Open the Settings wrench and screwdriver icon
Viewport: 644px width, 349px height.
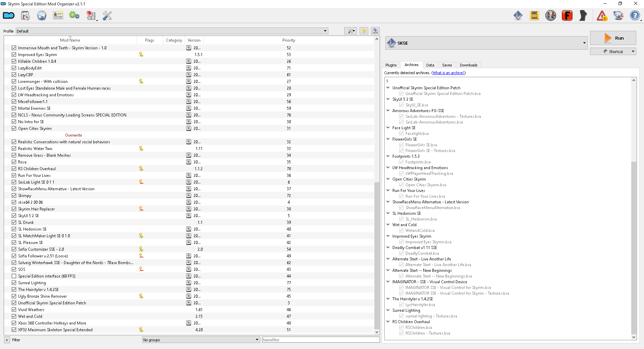[107, 15]
